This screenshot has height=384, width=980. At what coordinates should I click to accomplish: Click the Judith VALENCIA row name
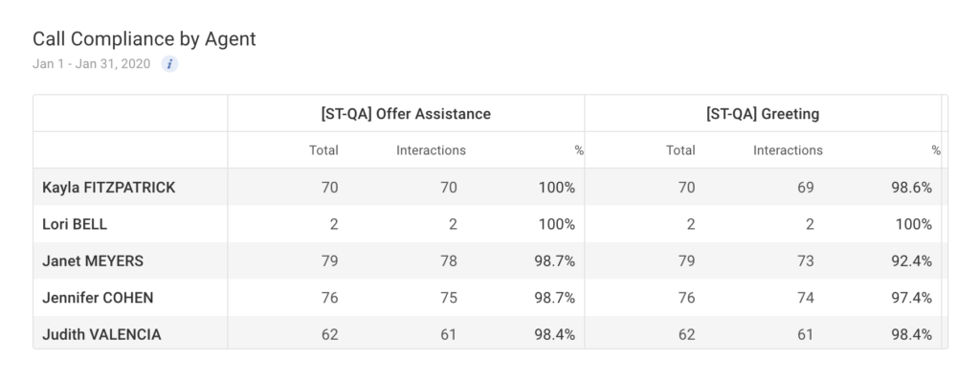[x=101, y=334]
